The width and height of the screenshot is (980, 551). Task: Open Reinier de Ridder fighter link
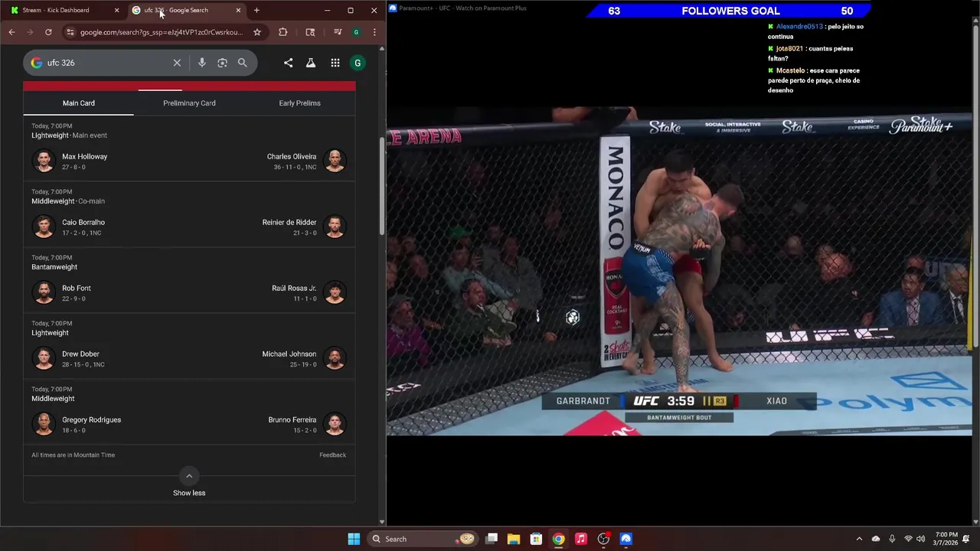[289, 223]
